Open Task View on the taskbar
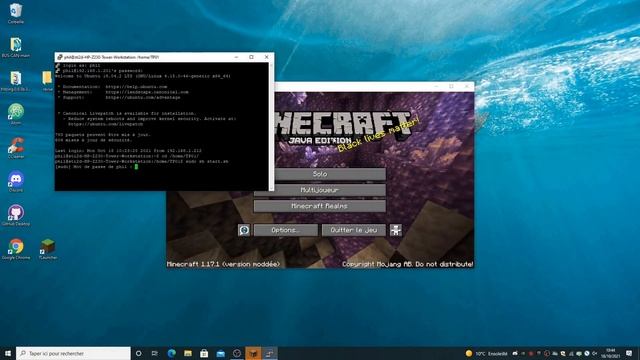 pyautogui.click(x=155, y=353)
